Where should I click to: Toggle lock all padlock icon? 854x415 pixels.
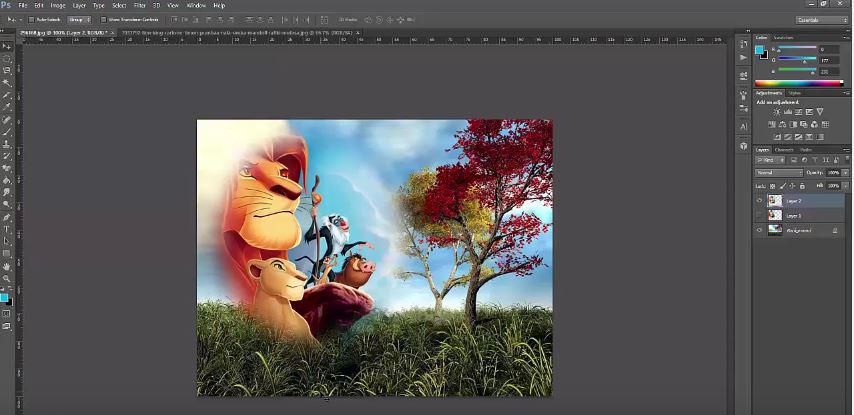point(802,186)
